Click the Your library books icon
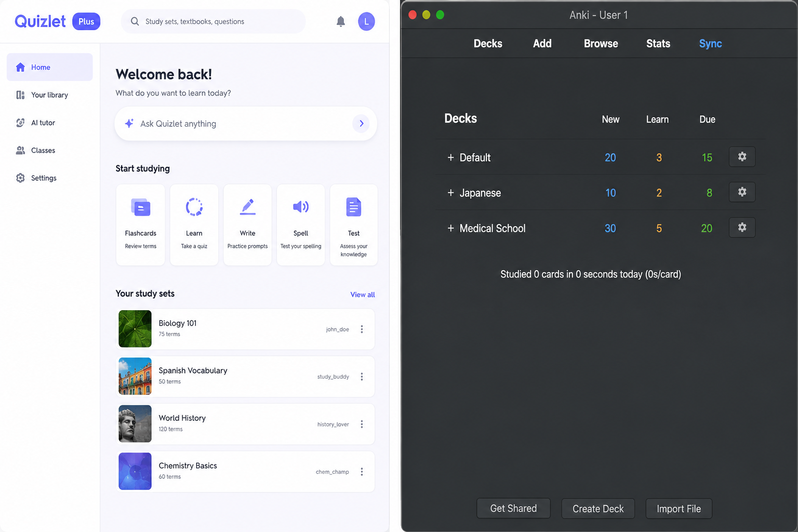798x532 pixels. tap(20, 95)
